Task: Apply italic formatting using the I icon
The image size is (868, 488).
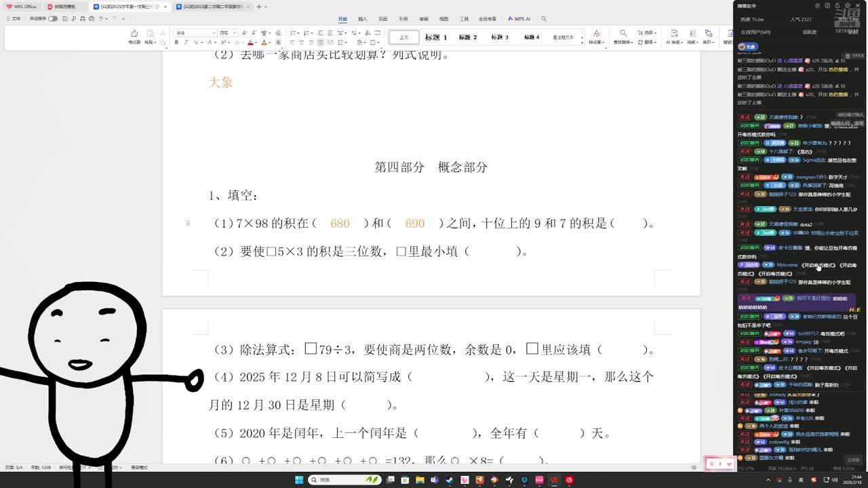Action: click(x=186, y=43)
